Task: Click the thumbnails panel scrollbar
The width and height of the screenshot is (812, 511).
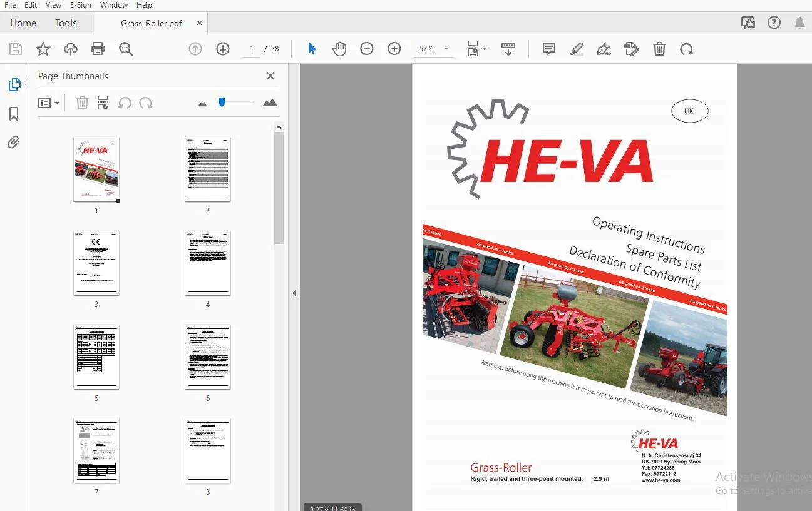Action: pos(279,188)
